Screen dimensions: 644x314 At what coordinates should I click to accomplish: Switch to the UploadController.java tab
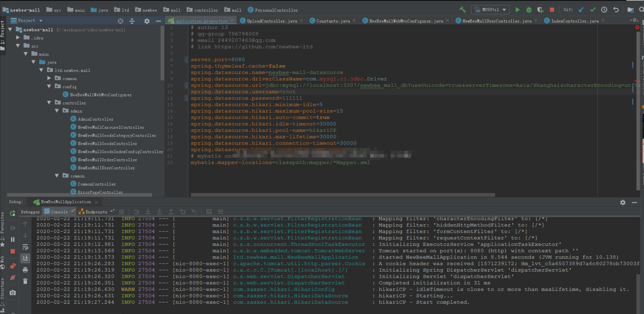[x=272, y=21]
